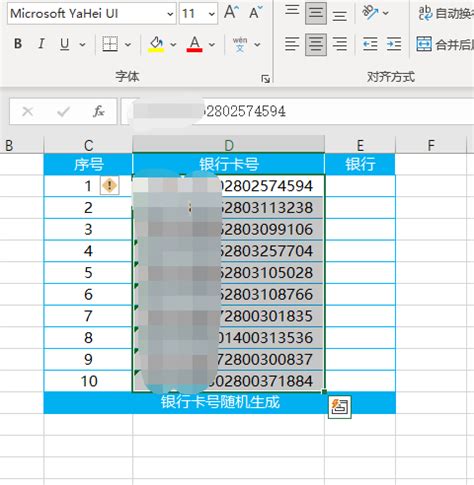Select column D header
The width and height of the screenshot is (474, 485).
pyautogui.click(x=228, y=145)
